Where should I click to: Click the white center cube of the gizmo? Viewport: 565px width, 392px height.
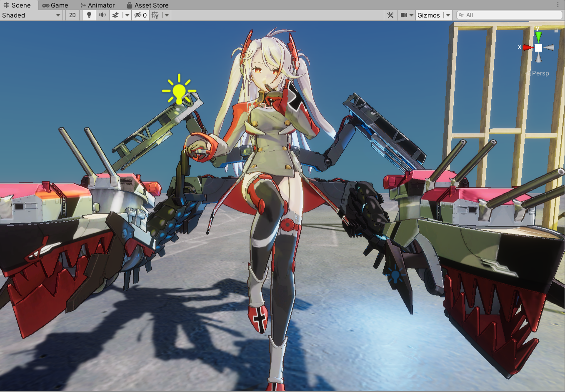click(x=539, y=48)
